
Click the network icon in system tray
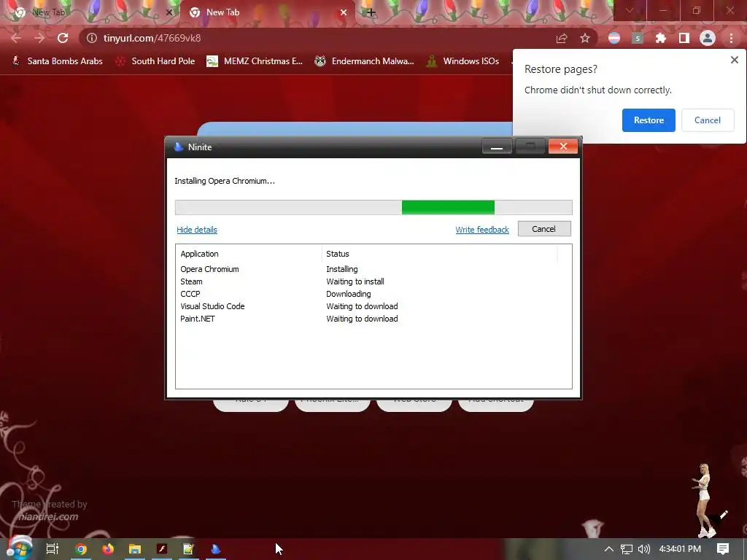click(627, 549)
